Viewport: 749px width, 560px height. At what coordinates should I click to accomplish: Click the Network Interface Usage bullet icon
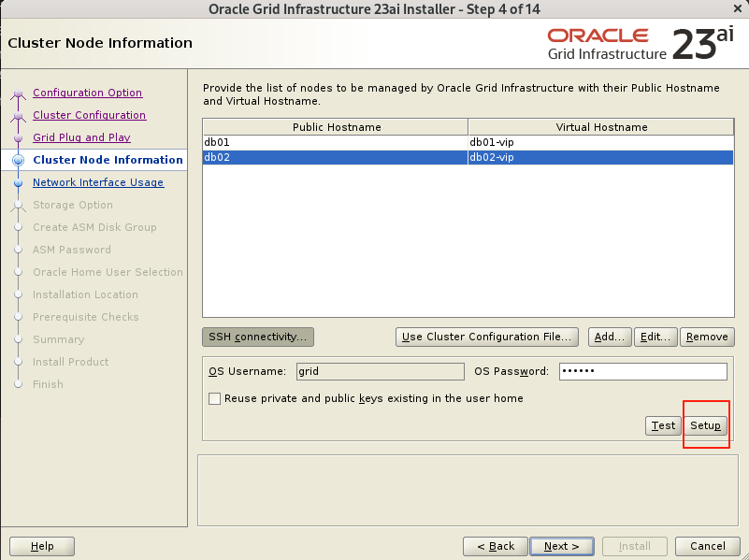(x=18, y=183)
